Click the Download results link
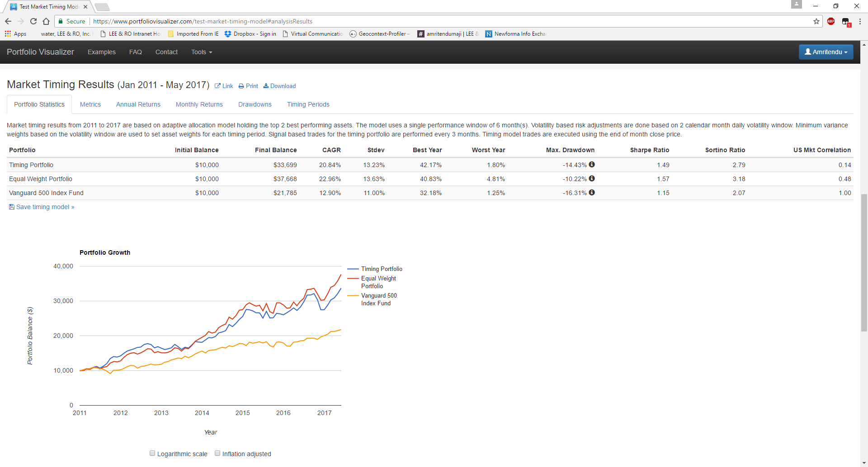 [280, 86]
